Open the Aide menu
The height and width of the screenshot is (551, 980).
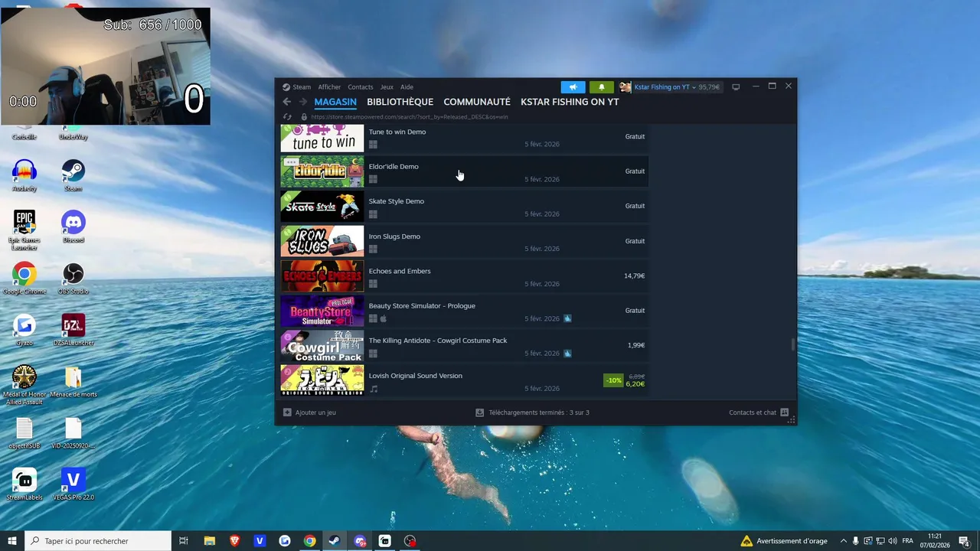pos(407,87)
